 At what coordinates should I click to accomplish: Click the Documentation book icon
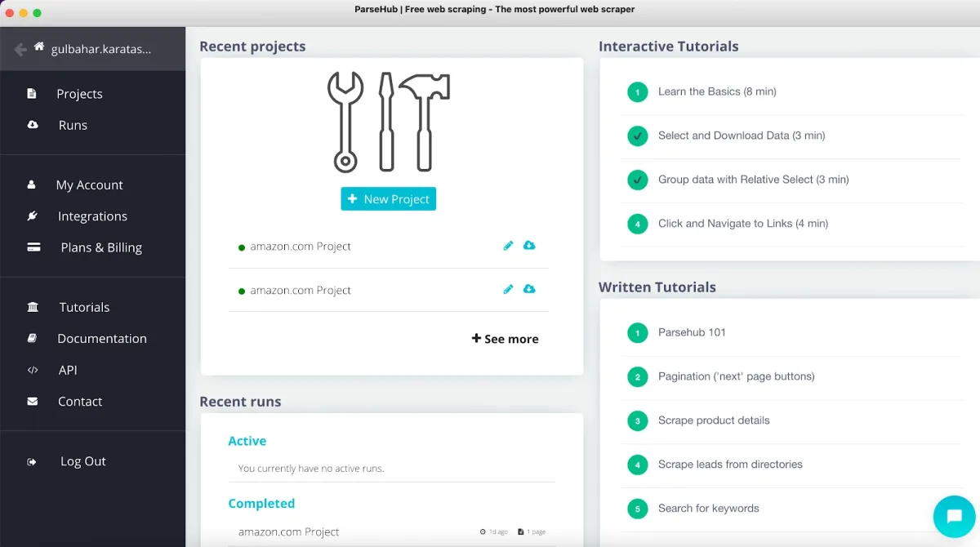[x=33, y=339]
